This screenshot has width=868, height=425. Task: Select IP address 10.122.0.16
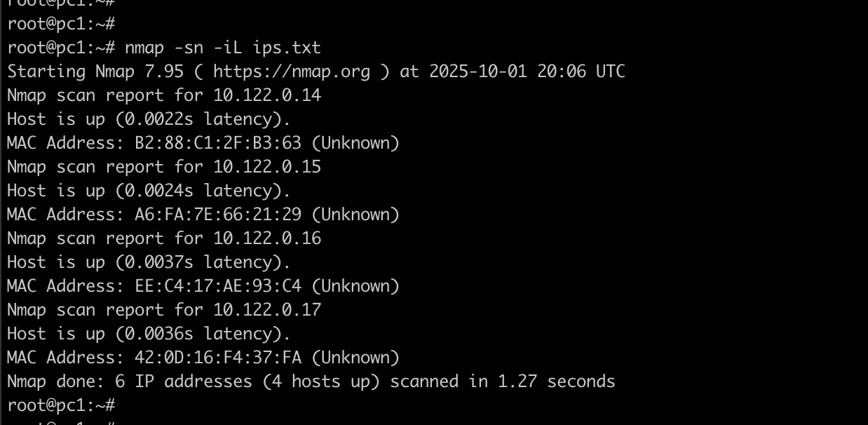click(x=267, y=238)
